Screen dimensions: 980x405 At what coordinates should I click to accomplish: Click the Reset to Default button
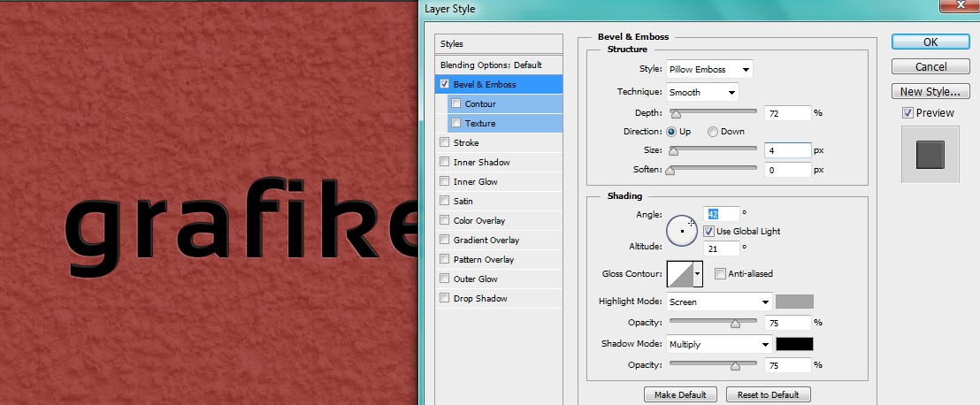pyautogui.click(x=768, y=394)
